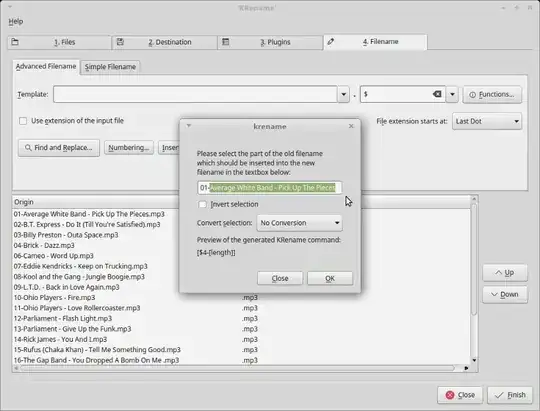This screenshot has width=540, height=411.
Task: Click the text box with the old filename
Action: click(270, 188)
